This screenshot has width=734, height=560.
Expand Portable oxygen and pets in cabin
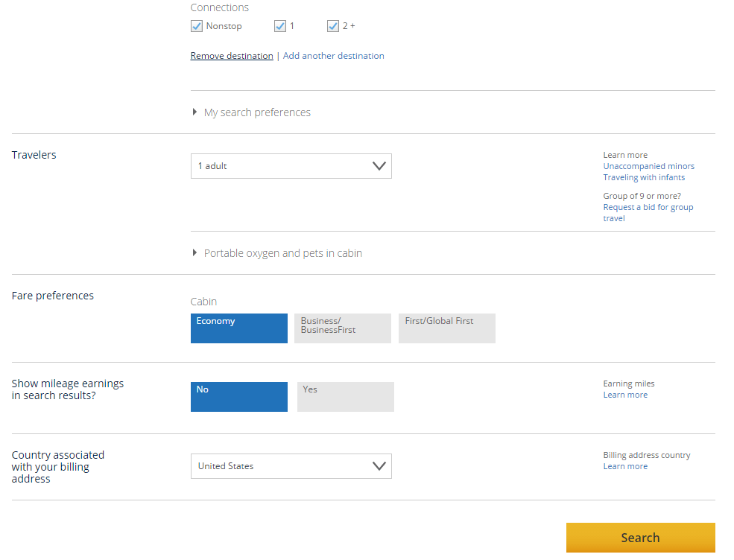point(282,253)
